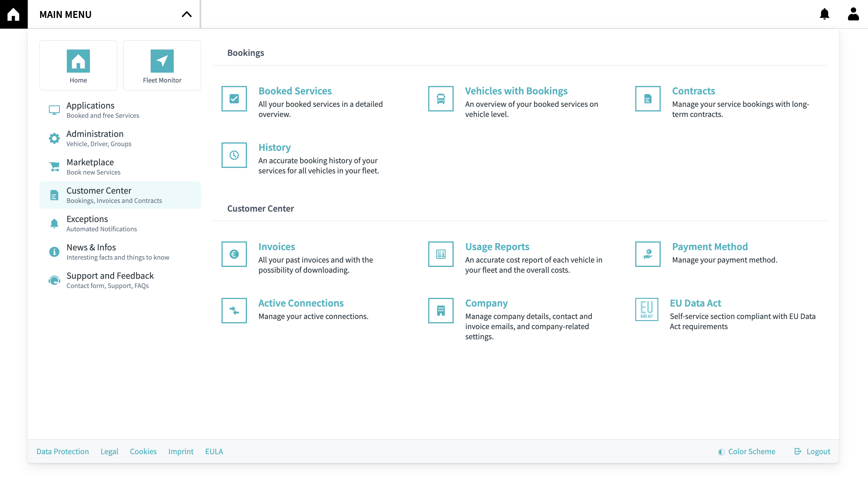This screenshot has height=484, width=868.
Task: Click the black home button top-left
Action: pyautogui.click(x=14, y=14)
